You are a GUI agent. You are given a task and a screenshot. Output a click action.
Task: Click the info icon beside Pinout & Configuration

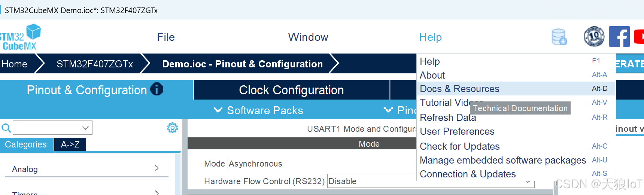pos(157,89)
